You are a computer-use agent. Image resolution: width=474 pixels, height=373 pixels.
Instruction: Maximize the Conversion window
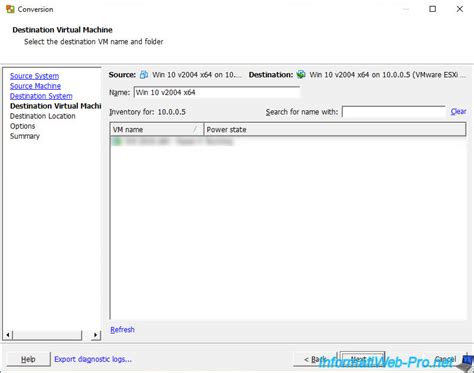[x=432, y=9]
